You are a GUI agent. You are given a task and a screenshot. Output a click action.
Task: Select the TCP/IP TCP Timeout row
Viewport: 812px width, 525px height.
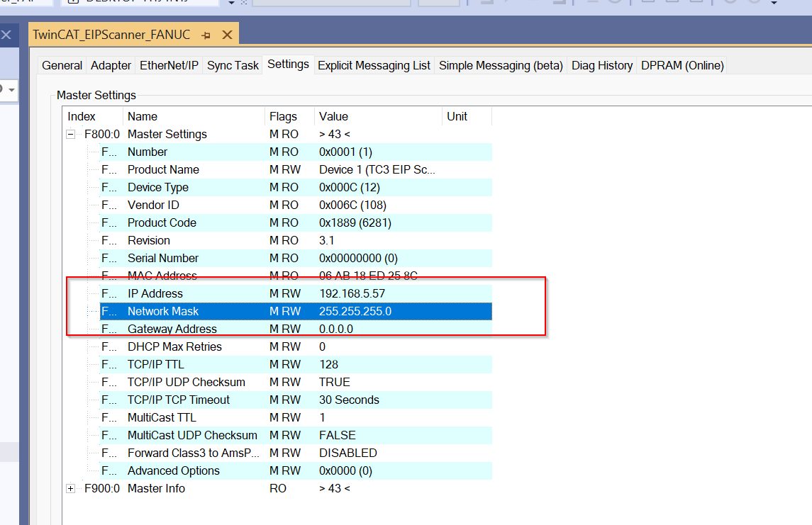point(296,400)
